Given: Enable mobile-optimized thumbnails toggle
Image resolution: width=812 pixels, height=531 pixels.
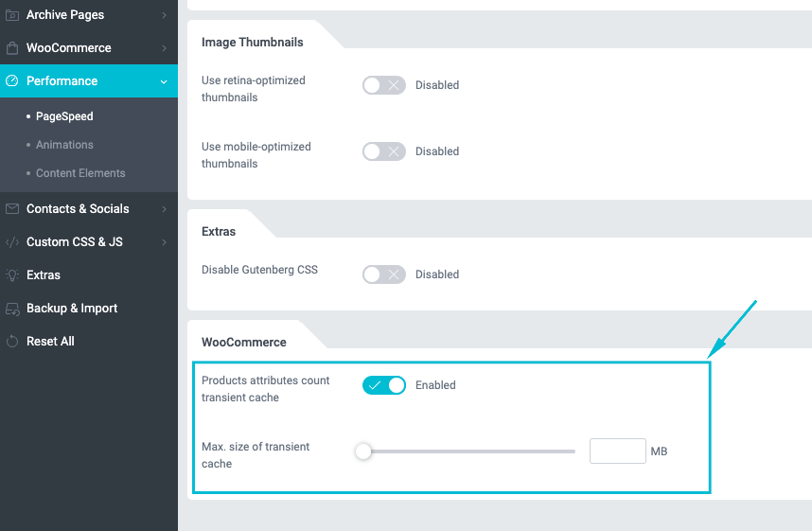Looking at the screenshot, I should (x=383, y=151).
